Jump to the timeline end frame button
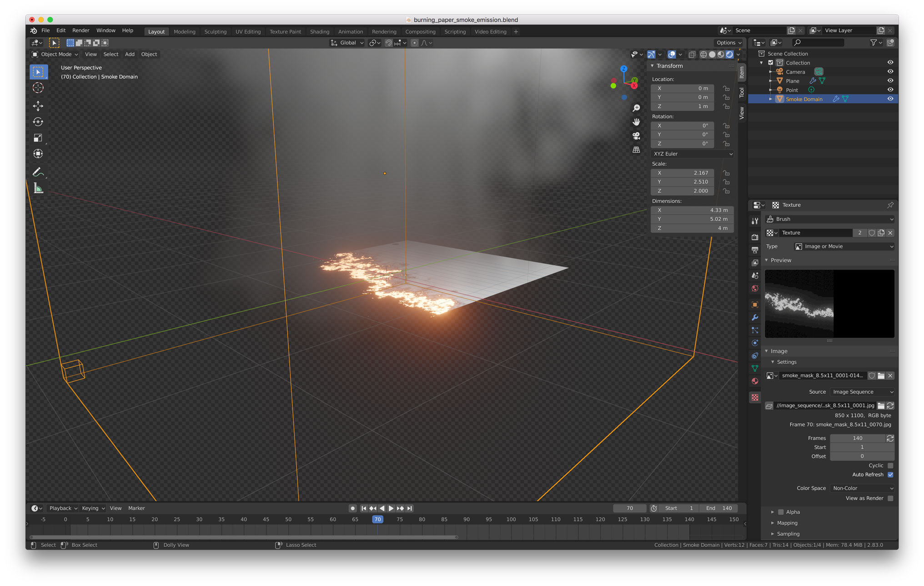Screen dimensions: 924x586 (x=410, y=508)
